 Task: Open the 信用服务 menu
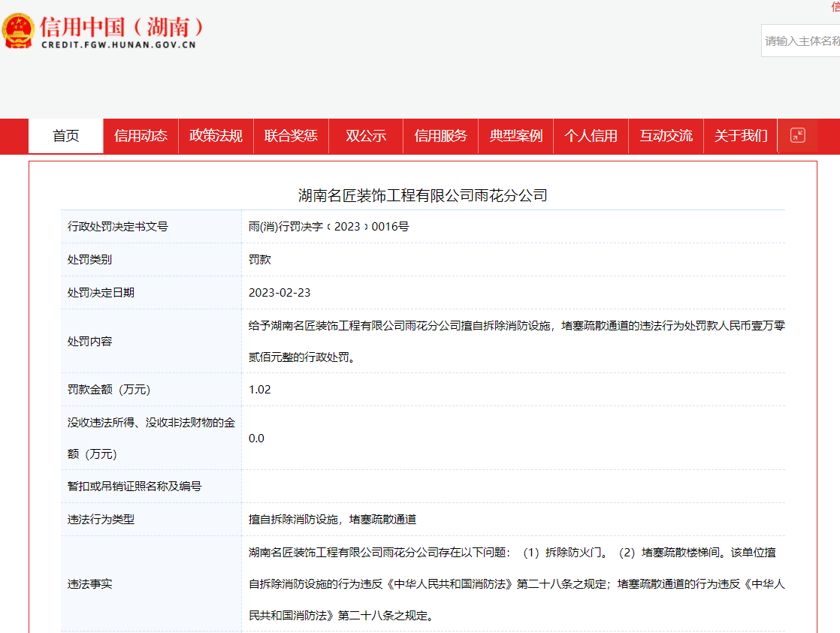[x=441, y=136]
